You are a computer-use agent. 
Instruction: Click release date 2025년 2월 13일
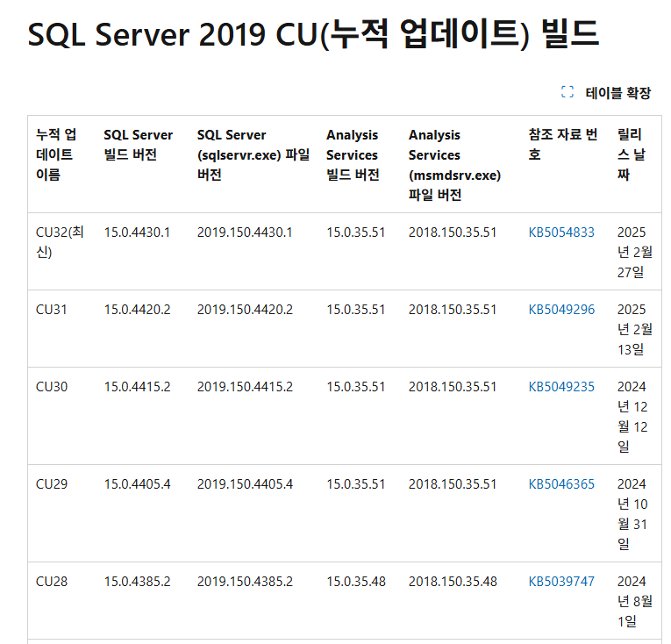635,329
